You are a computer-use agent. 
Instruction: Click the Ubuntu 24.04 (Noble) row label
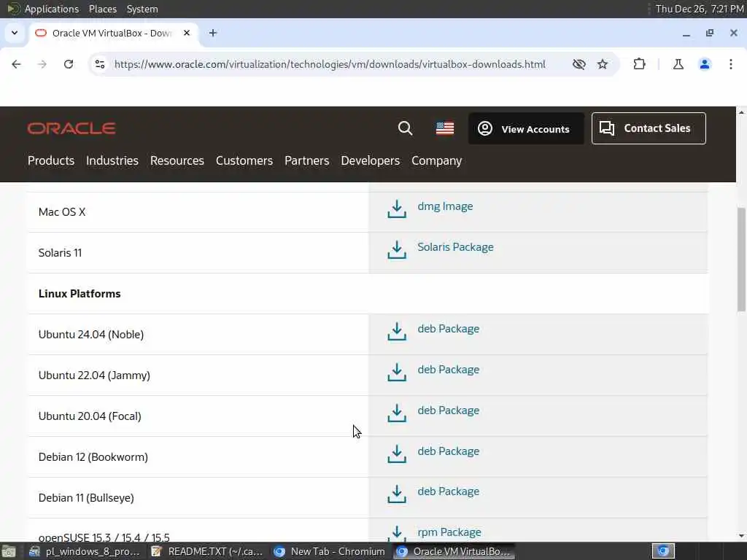click(91, 335)
